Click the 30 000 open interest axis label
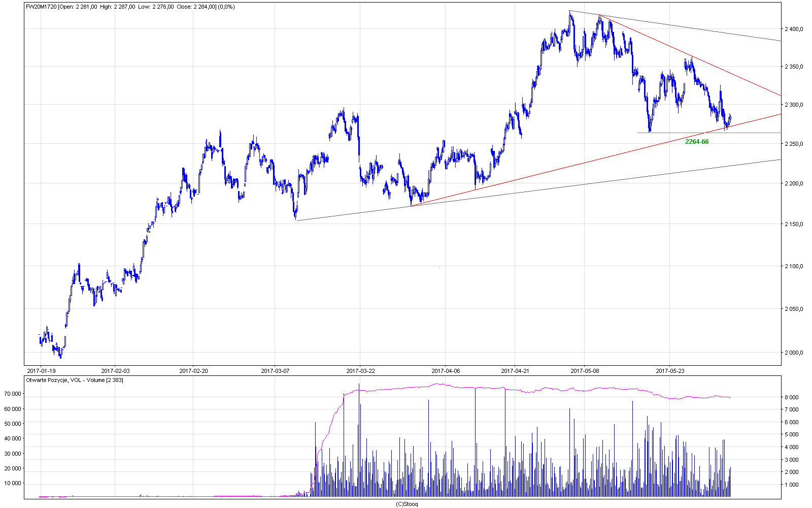 [13, 454]
